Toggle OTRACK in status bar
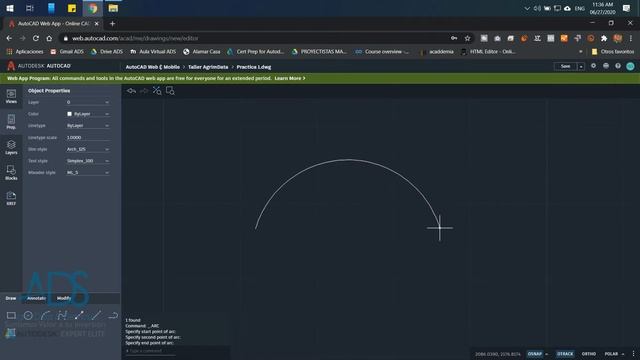 (565, 354)
